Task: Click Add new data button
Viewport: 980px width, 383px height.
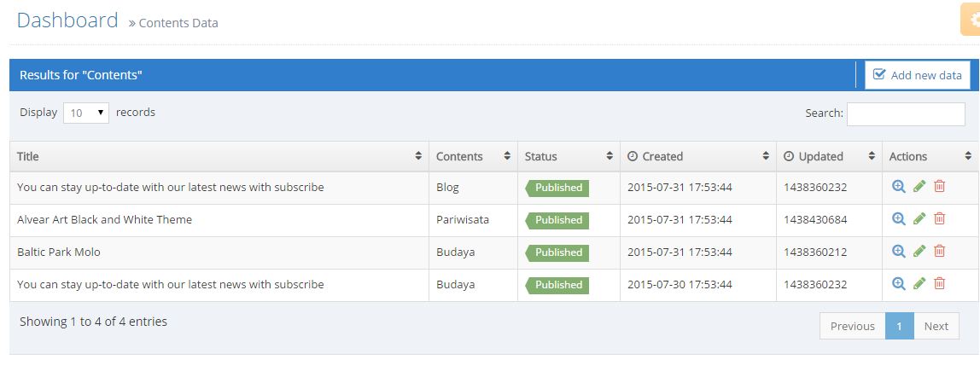Action: (x=918, y=75)
